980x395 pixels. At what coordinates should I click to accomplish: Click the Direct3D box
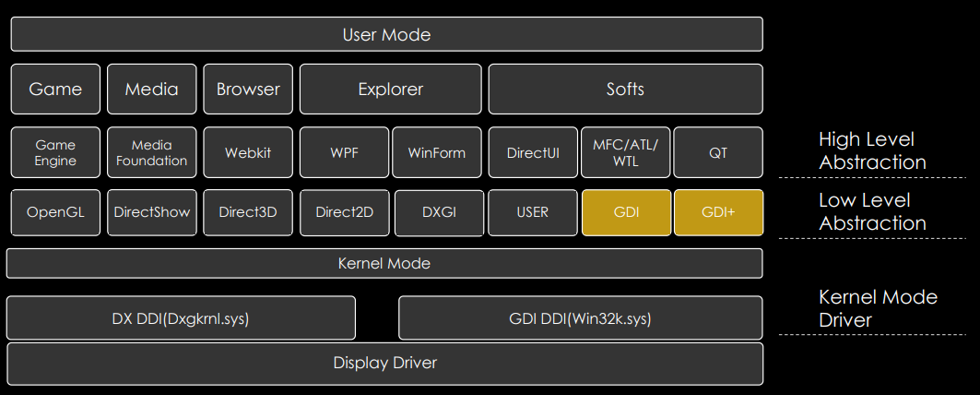point(248,212)
